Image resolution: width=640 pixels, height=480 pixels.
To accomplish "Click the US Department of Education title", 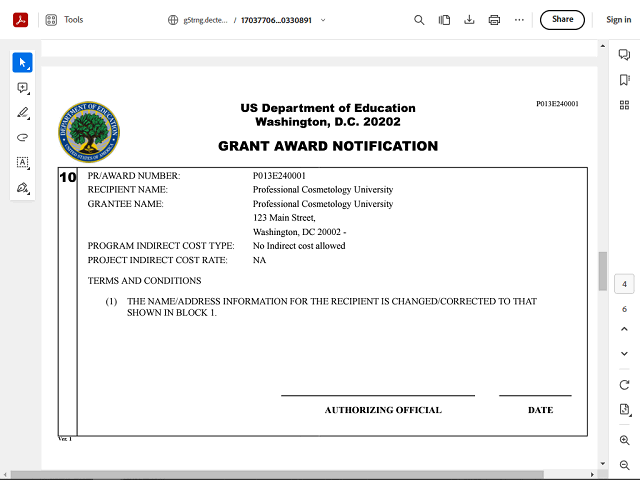I will click(328, 108).
